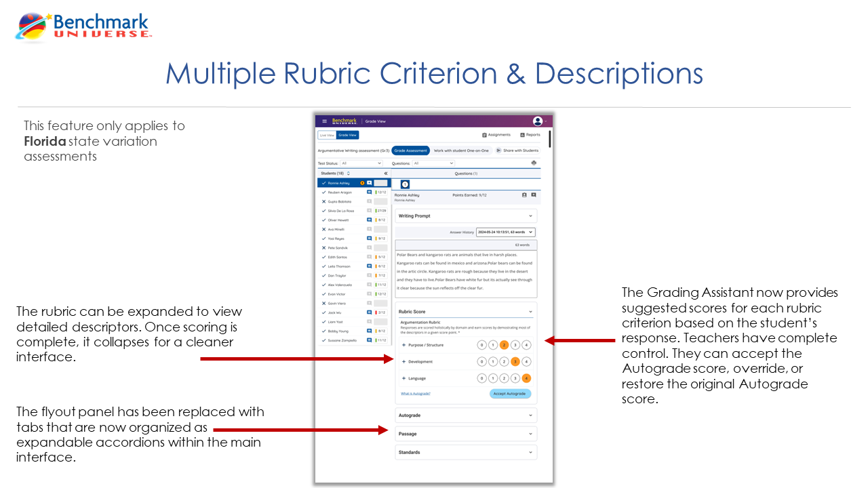Viewport: 868px width, 488px height.
Task: Click Edith Santos's grey comment icon
Action: tap(370, 257)
